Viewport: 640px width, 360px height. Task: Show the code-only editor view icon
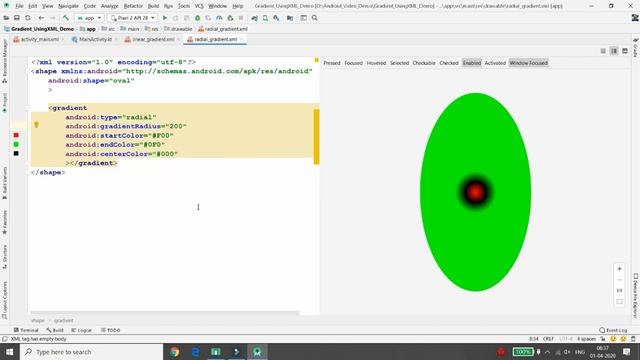[x=603, y=51]
